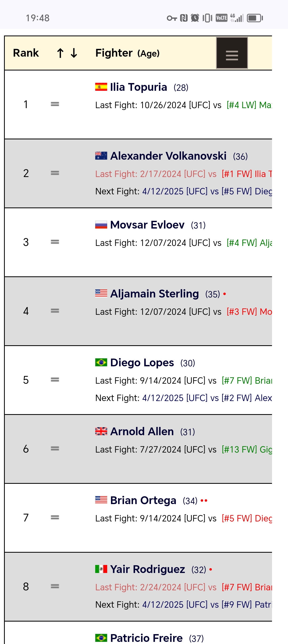
Task: Tap the UK flag beside Arnold Allen
Action: (101, 431)
